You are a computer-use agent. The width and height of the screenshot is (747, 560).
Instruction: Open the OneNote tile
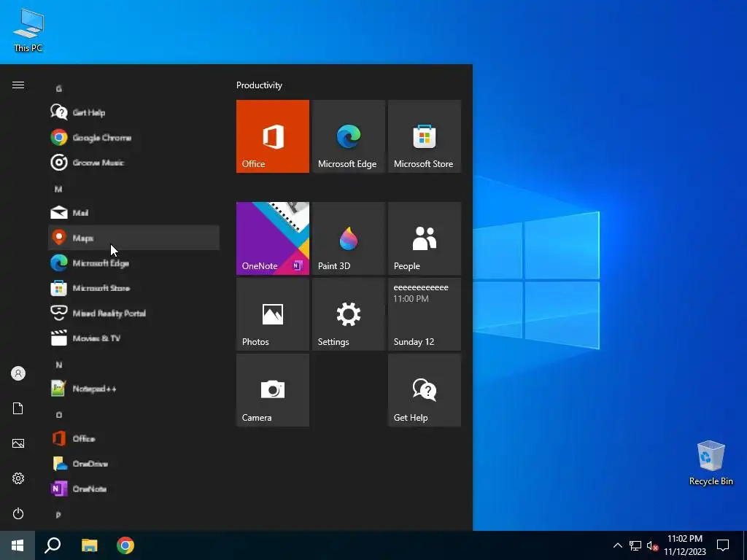coord(273,238)
